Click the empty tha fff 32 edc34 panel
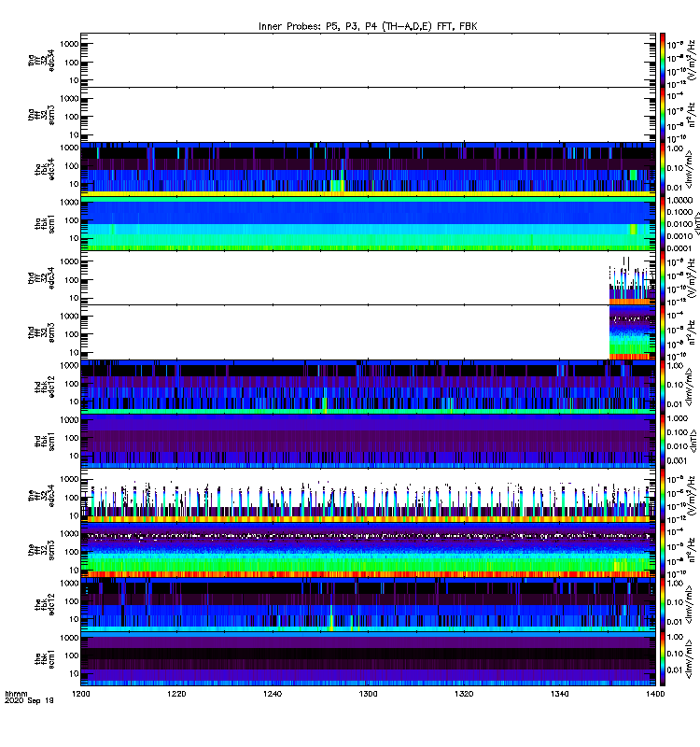Viewport: 700px width, 747px height. pos(368,61)
